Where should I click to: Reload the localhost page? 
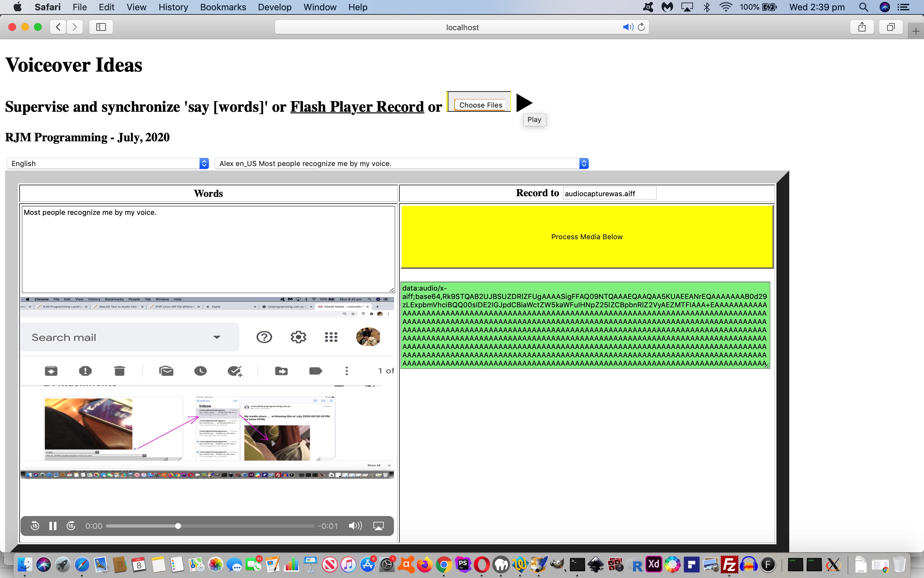tap(641, 27)
